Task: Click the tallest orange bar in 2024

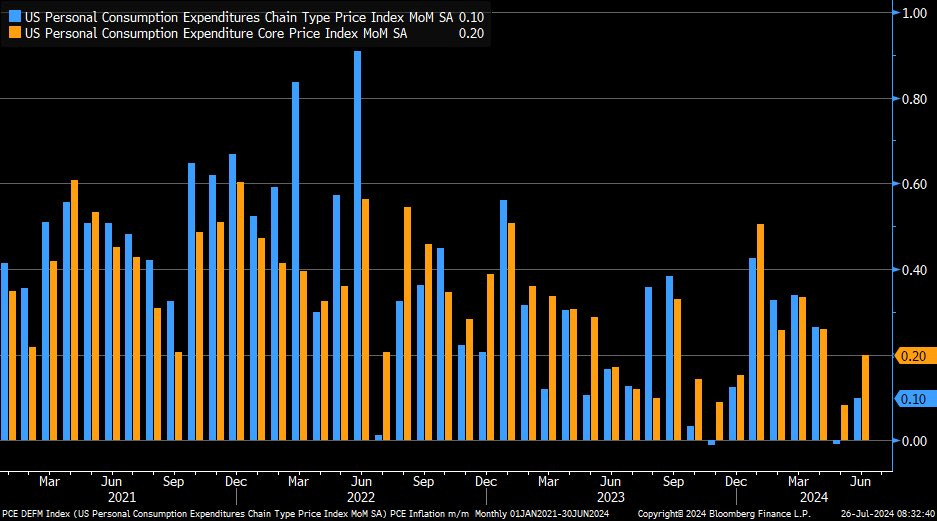Action: 761,331
